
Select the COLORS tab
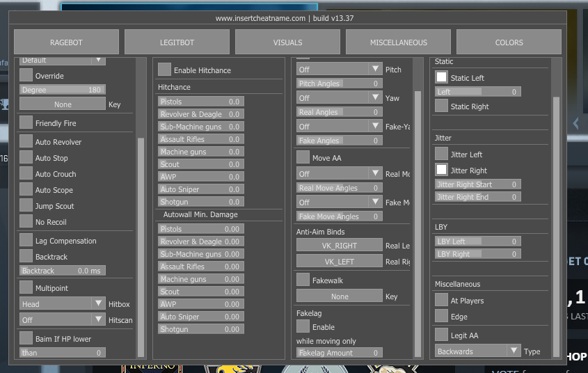509,42
